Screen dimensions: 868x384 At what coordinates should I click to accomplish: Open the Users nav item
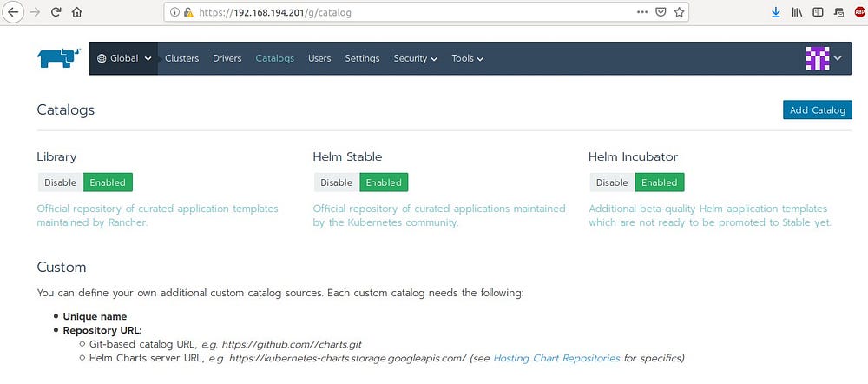point(319,58)
